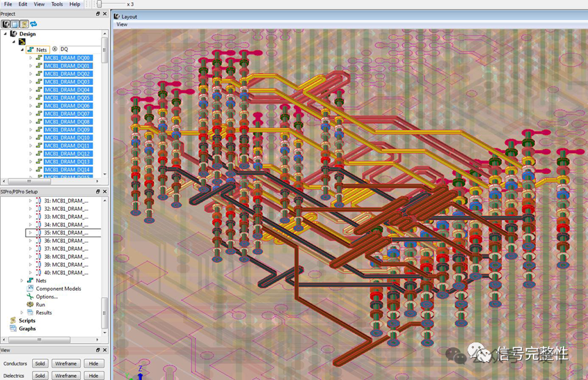The width and height of the screenshot is (588, 380).
Task: Click the first Project toolbar icon
Action: 6,24
